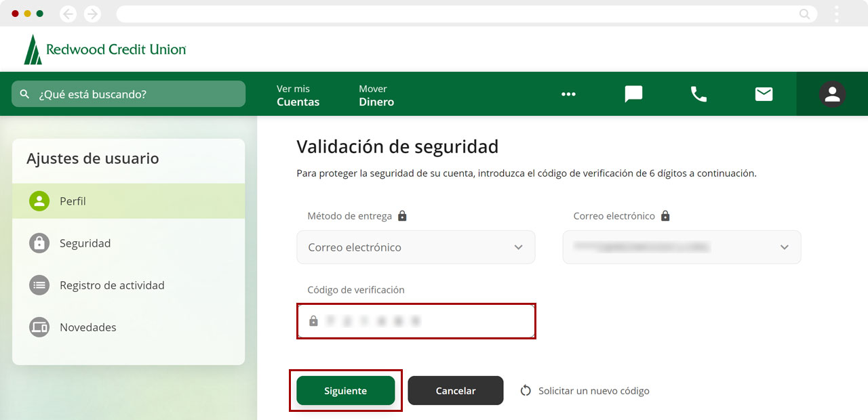Expand the Método de entrega dropdown
Screen dimensions: 868x420
point(416,247)
